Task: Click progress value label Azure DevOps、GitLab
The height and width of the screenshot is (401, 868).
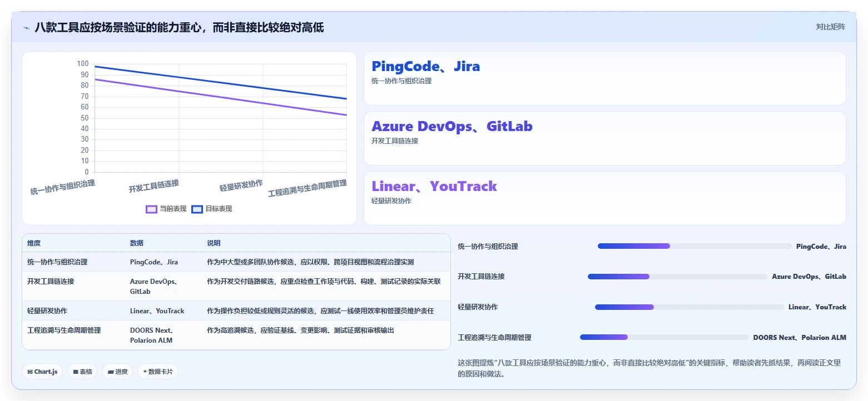Action: 809,277
